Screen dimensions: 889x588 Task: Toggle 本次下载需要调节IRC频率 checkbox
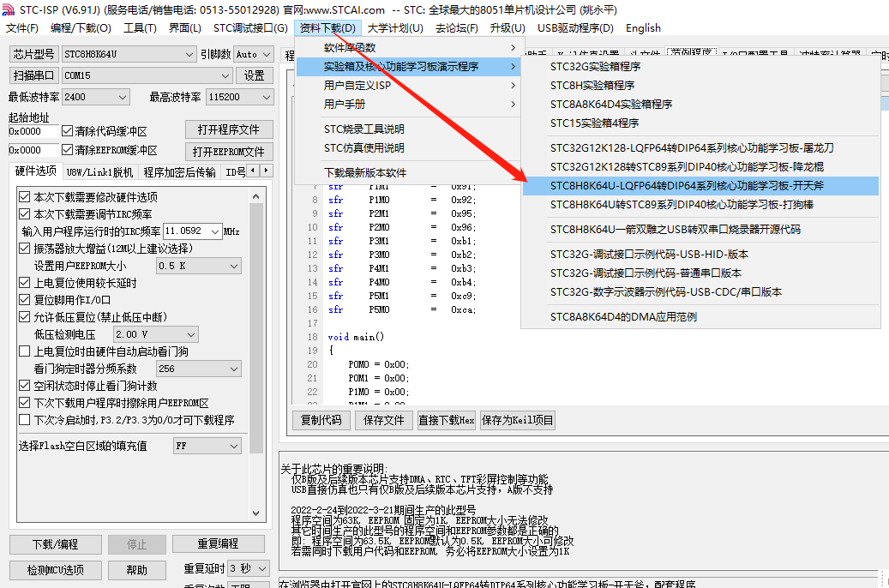[x=24, y=213]
